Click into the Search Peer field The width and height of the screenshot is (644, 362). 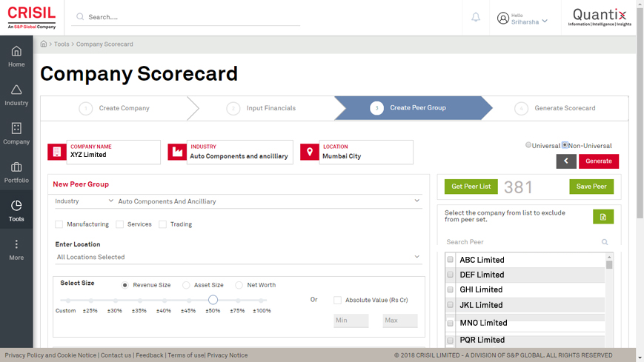tap(522, 242)
